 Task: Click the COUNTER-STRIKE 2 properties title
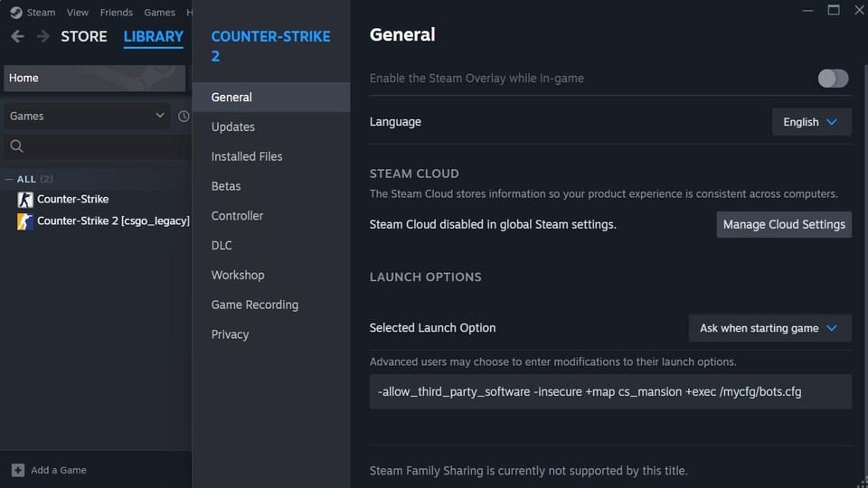pos(270,46)
